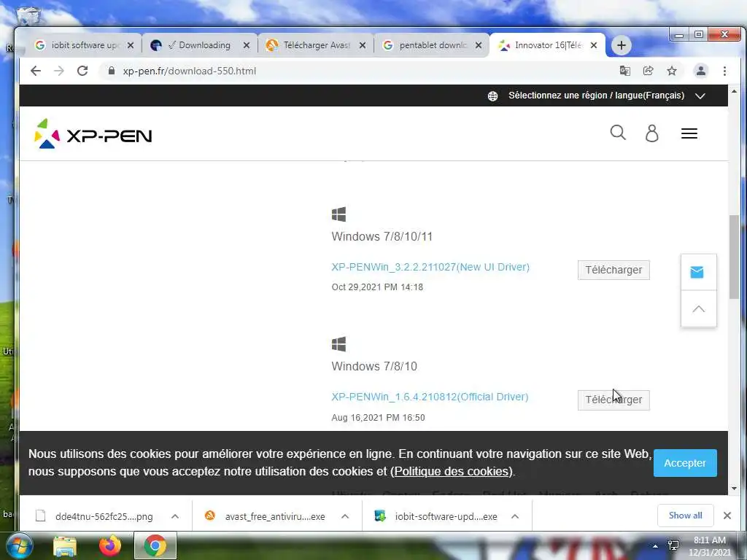The height and width of the screenshot is (560, 747).
Task: Click the back-to-top arrow button
Action: [x=698, y=308]
